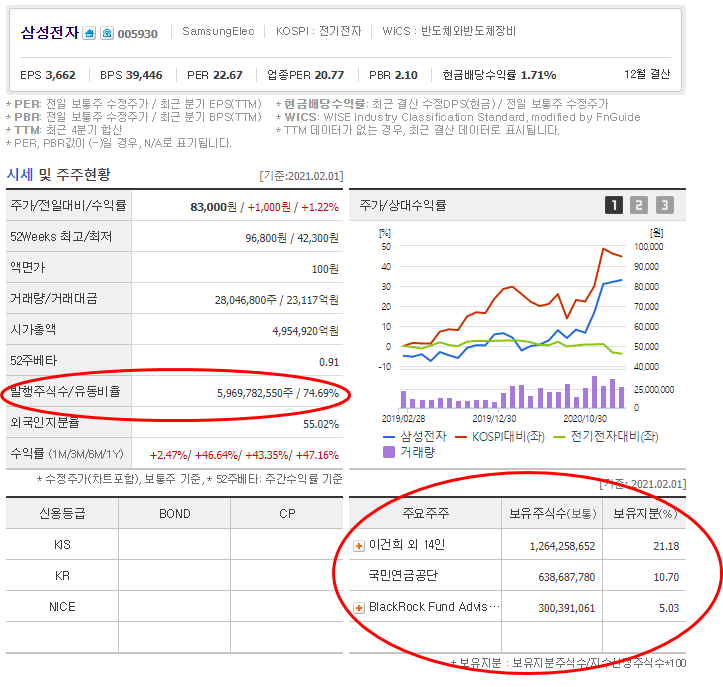Select the 52주베타 value 0.91
Image resolution: width=723 pixels, height=687 pixels.
(x=329, y=362)
